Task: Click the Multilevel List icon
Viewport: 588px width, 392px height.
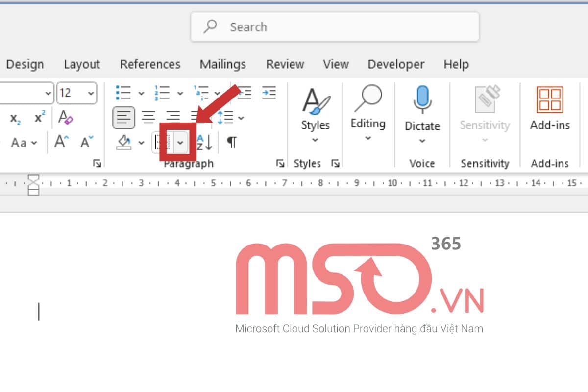Action: [201, 93]
